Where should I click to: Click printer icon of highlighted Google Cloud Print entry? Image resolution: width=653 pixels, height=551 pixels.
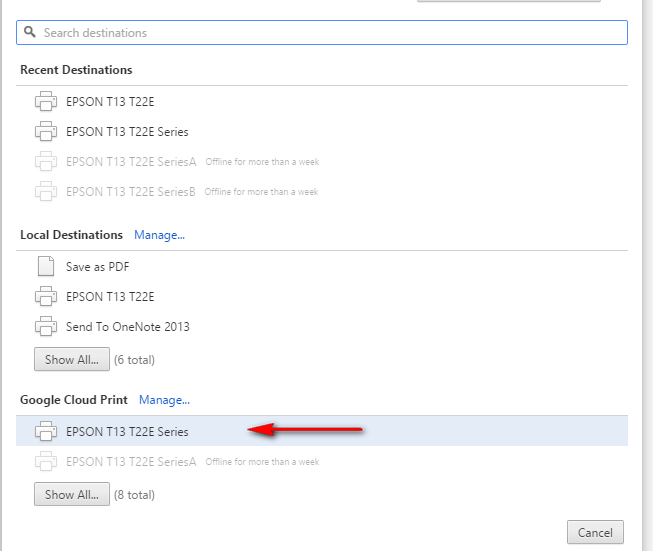[x=45, y=431]
